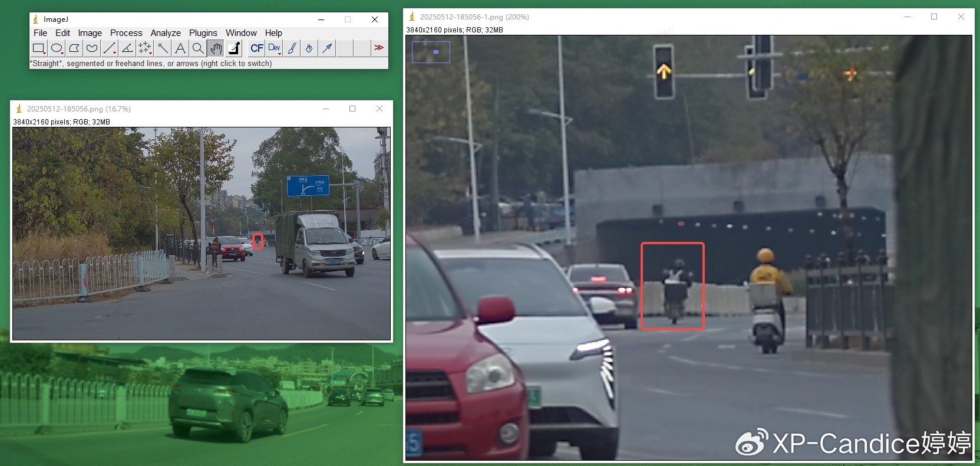Click the ImageJ status bar text
The width and height of the screenshot is (980, 466).
pyautogui.click(x=151, y=64)
